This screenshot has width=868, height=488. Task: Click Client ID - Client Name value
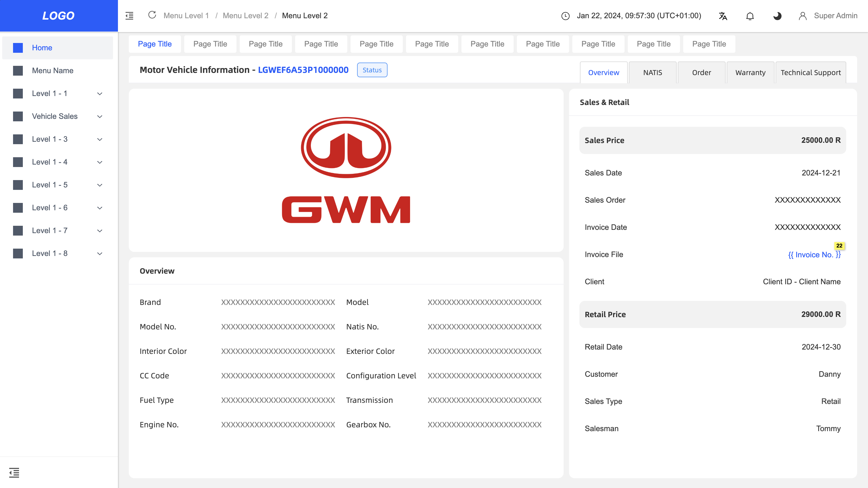tap(802, 282)
